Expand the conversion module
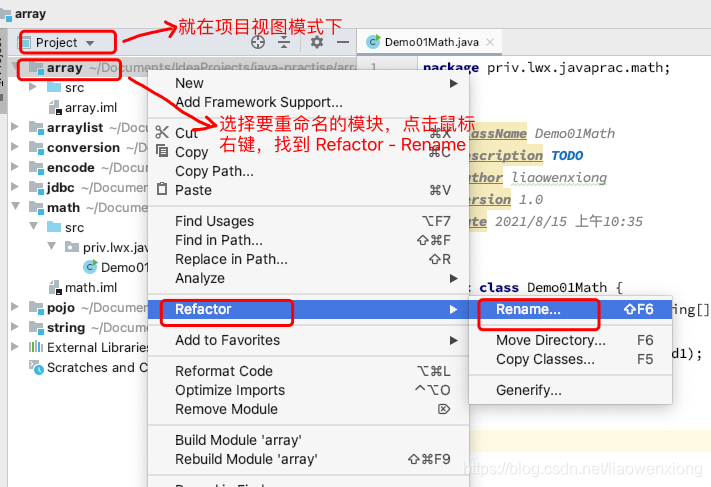 click(15, 146)
